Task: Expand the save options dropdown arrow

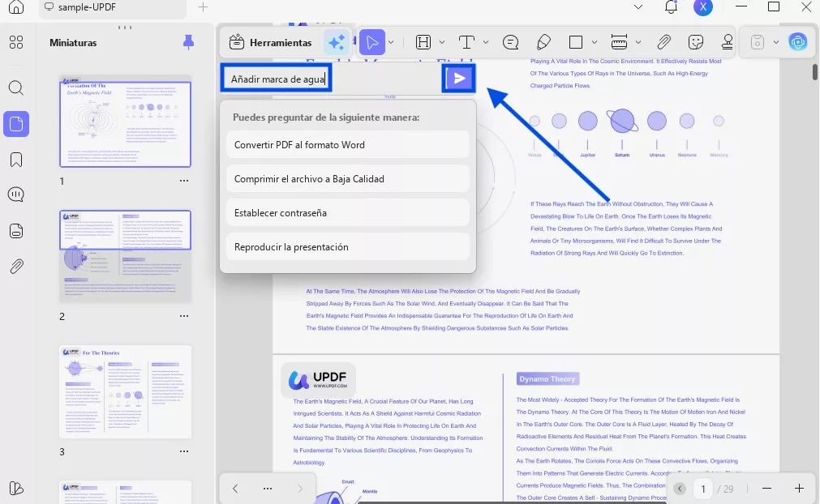Action: click(x=776, y=42)
